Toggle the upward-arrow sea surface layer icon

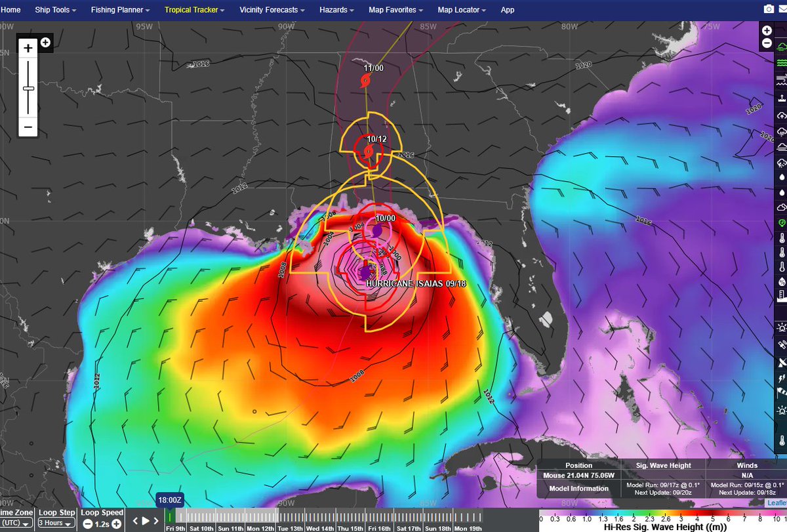[x=781, y=98]
